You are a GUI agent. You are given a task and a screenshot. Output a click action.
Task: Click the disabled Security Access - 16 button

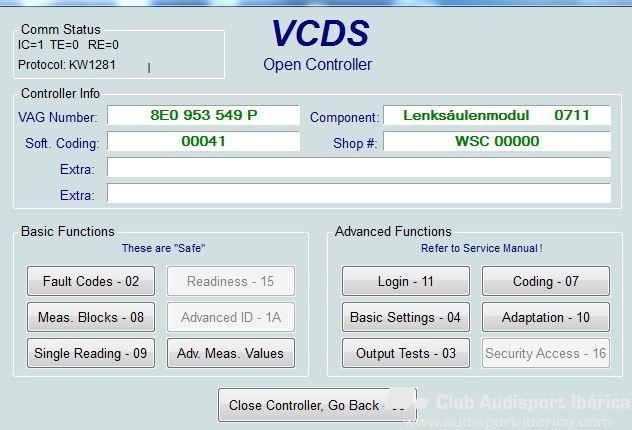pos(546,353)
